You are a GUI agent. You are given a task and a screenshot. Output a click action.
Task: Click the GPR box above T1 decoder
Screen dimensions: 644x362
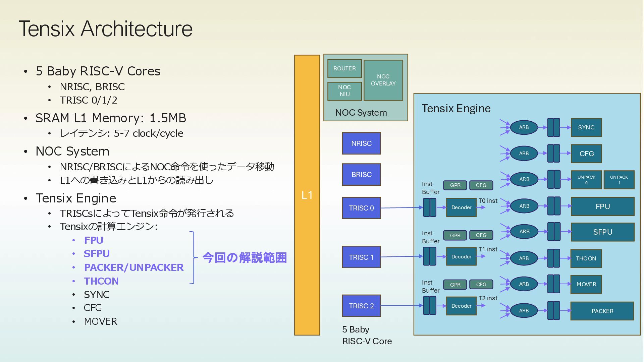(455, 235)
